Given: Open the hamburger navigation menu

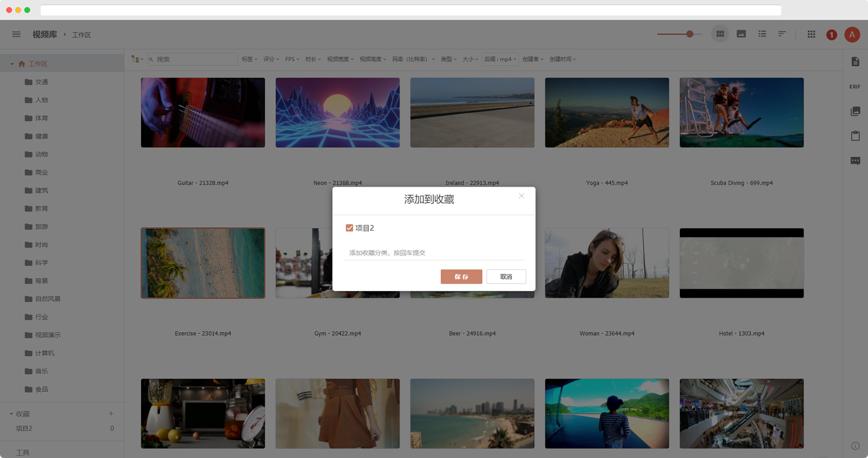Looking at the screenshot, I should pyautogui.click(x=16, y=34).
